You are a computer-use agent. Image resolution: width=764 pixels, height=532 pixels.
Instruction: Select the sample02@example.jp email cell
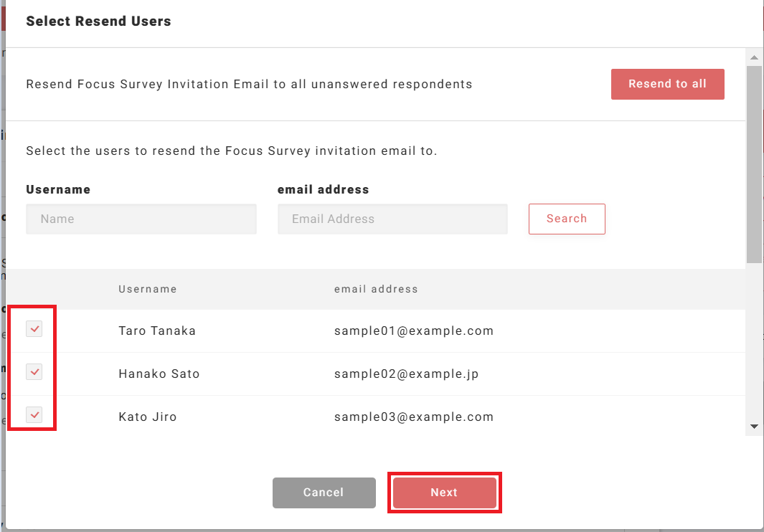coord(406,374)
